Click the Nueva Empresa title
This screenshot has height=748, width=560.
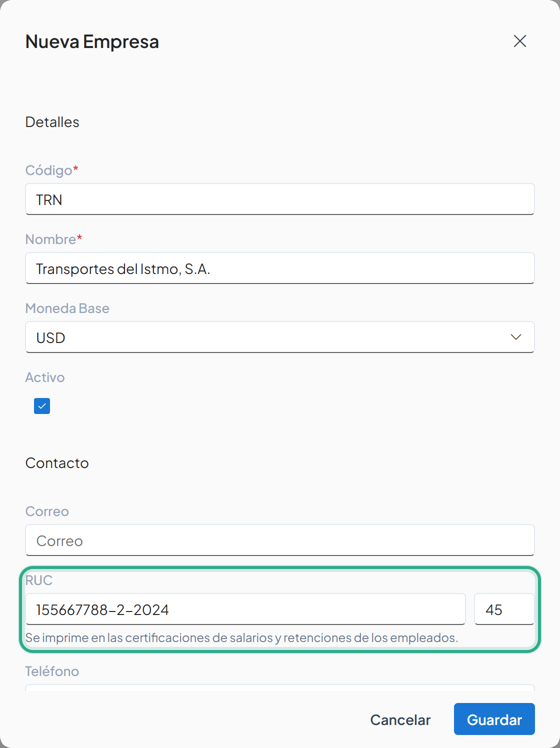(x=92, y=41)
